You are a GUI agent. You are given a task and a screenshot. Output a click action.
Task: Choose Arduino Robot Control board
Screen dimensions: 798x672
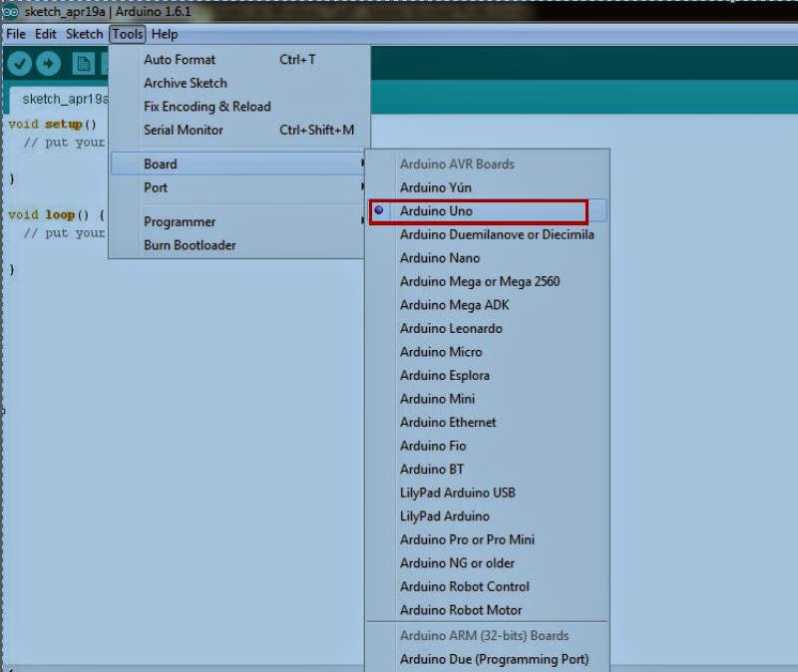click(488, 586)
